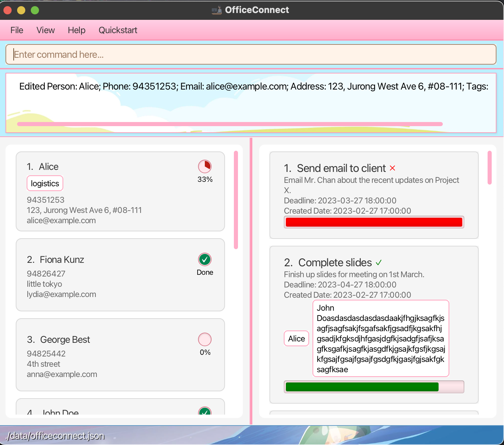Screen dimensions: 504x445
Task: Click the Created Date line under Complete slides
Action: click(x=347, y=295)
